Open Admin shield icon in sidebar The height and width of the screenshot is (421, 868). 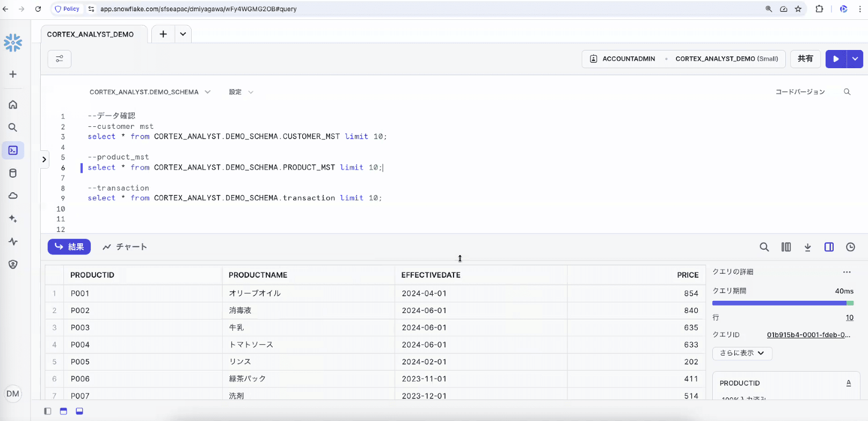[13, 264]
